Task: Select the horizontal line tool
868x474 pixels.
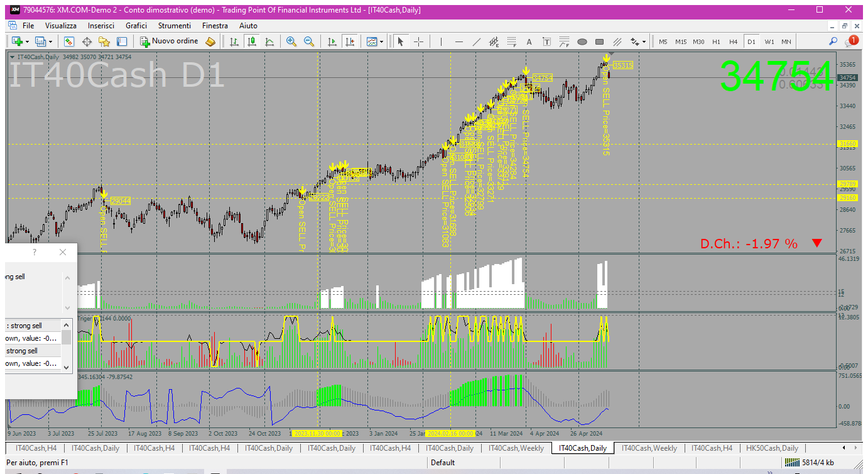Action: (458, 41)
